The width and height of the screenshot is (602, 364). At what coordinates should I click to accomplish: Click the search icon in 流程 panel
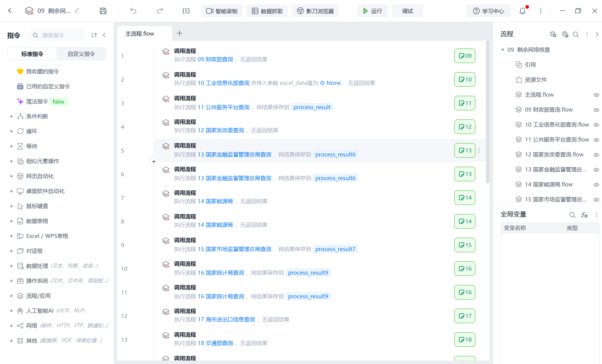[576, 34]
